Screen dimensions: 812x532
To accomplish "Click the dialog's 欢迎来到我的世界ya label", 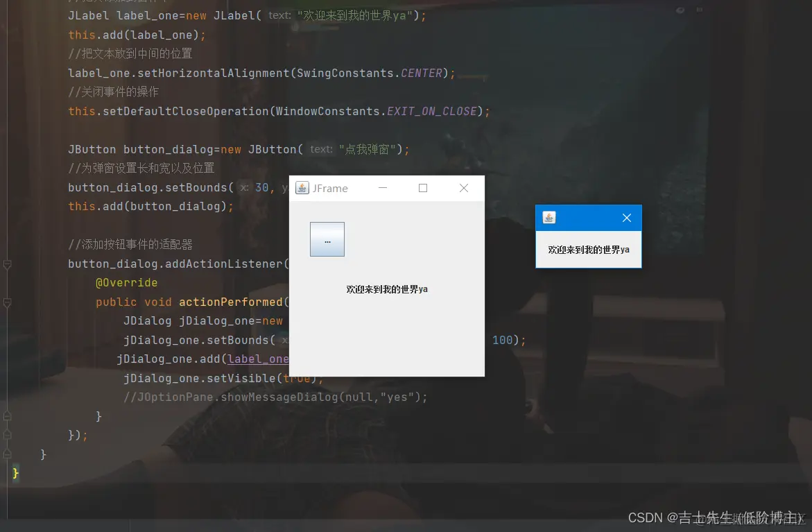I will [x=589, y=250].
